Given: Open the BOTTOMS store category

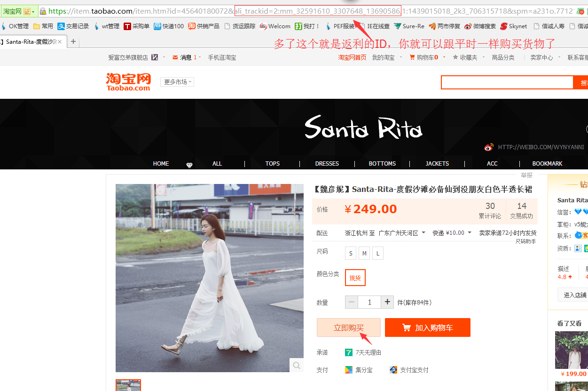Looking at the screenshot, I should (382, 164).
